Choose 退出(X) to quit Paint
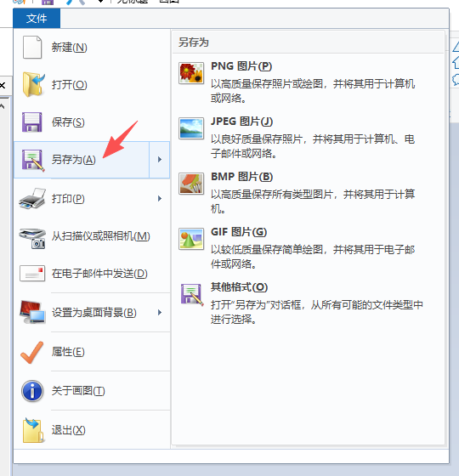The height and width of the screenshot is (476, 459). [x=92, y=430]
